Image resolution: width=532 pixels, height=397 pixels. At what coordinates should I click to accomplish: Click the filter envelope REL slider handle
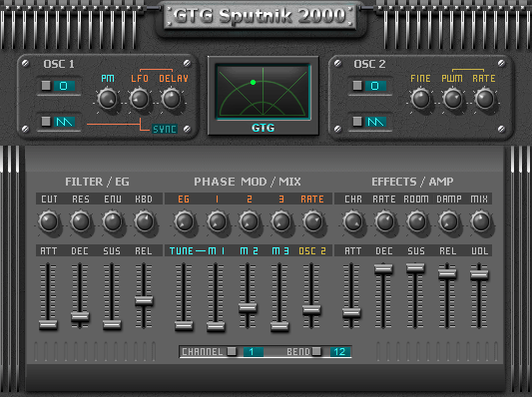tap(144, 300)
